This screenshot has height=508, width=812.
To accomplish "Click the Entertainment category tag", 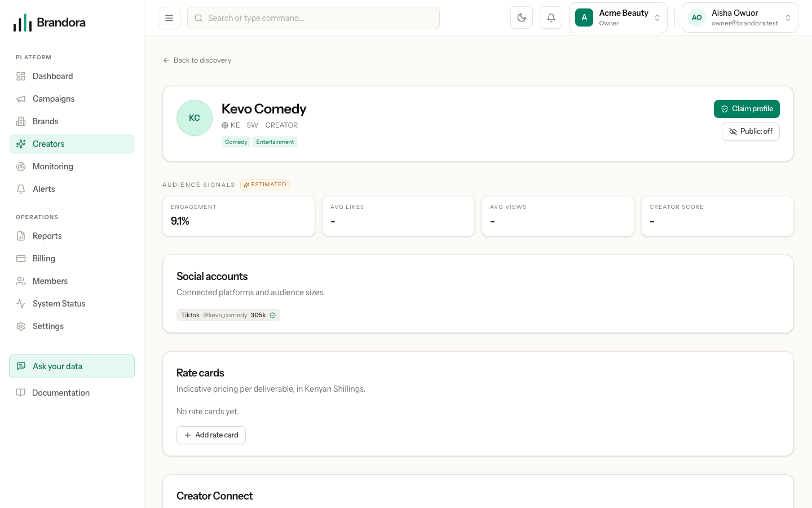I will pyautogui.click(x=275, y=142).
